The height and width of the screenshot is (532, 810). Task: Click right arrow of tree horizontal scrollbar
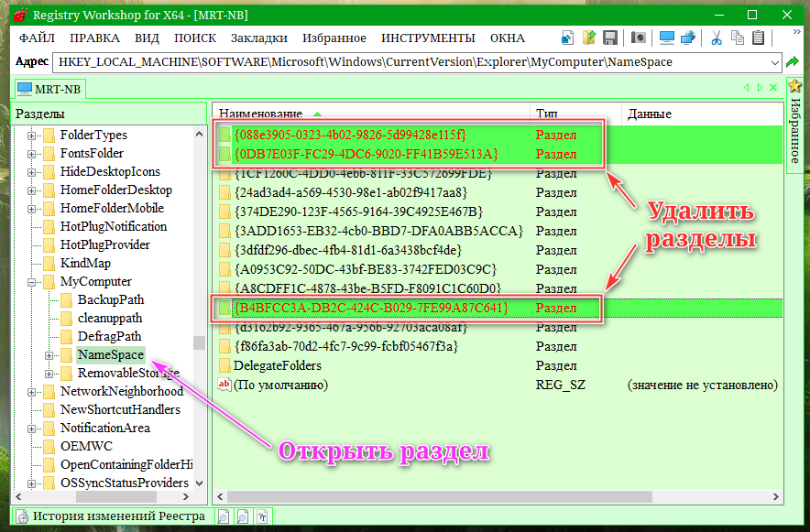(x=186, y=497)
